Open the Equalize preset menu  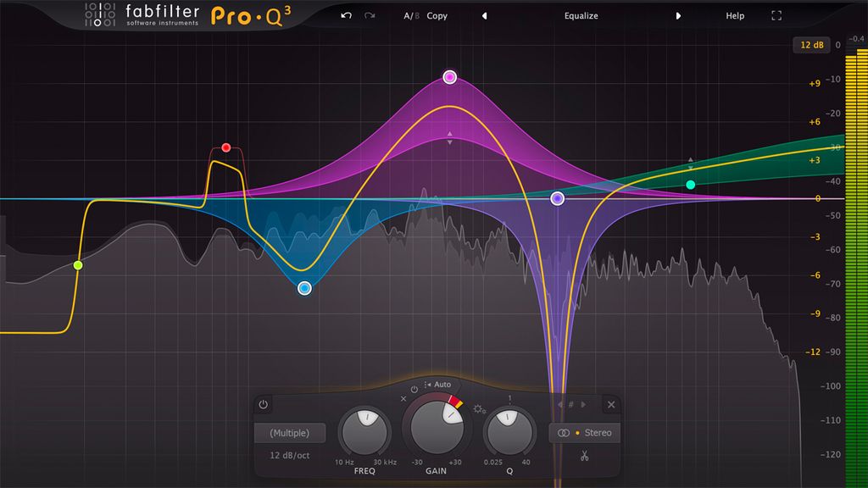click(581, 15)
